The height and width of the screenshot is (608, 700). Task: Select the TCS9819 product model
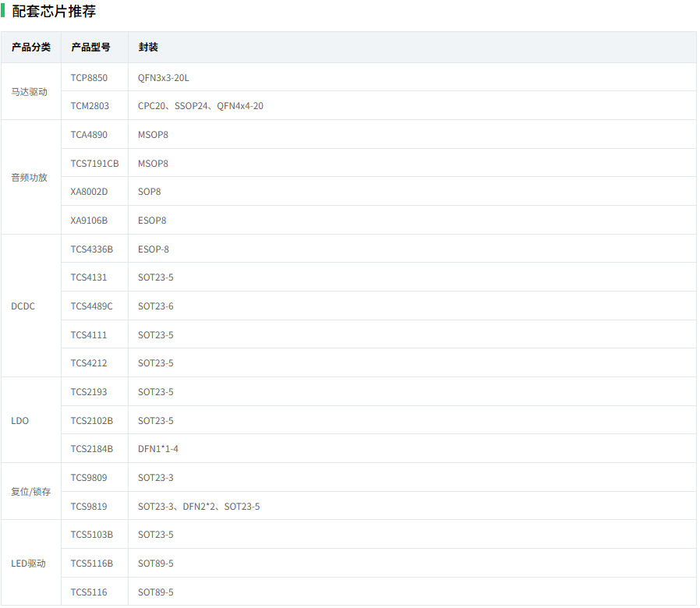(x=89, y=507)
